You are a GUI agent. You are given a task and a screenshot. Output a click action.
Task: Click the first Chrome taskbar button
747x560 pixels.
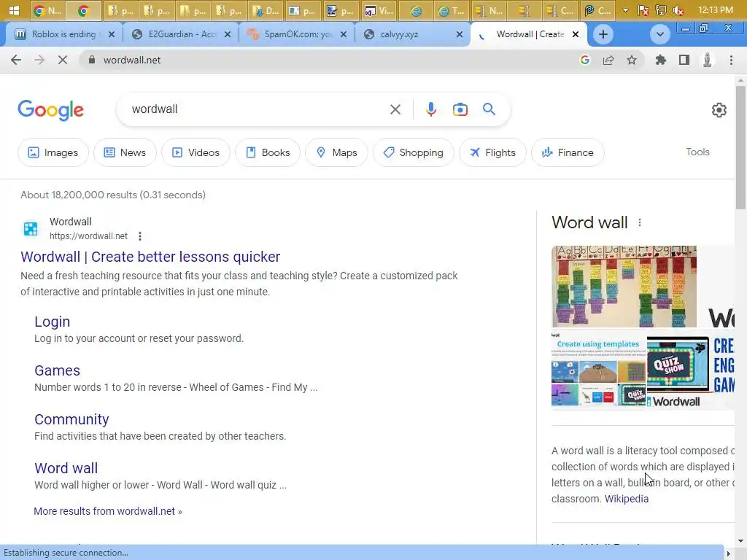pyautogui.click(x=47, y=10)
